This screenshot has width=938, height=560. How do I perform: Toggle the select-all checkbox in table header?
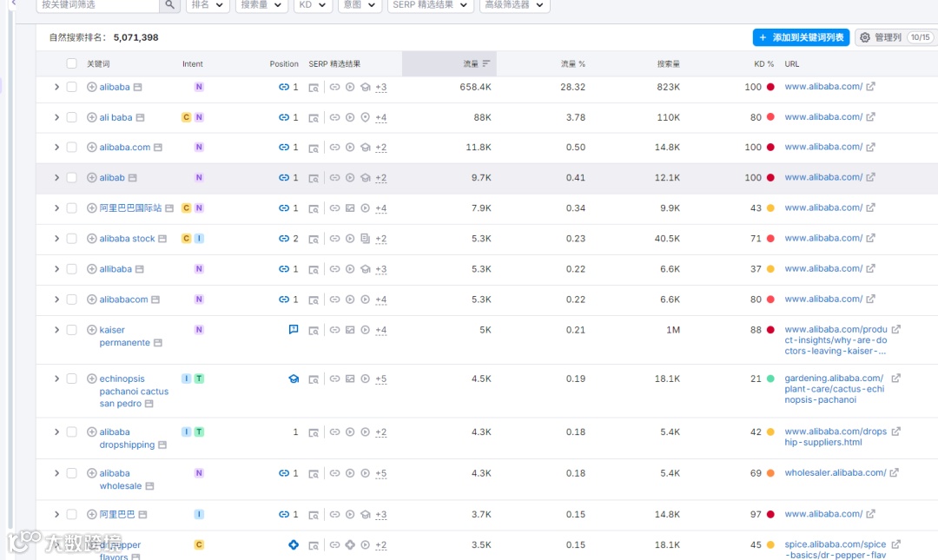tap(72, 63)
